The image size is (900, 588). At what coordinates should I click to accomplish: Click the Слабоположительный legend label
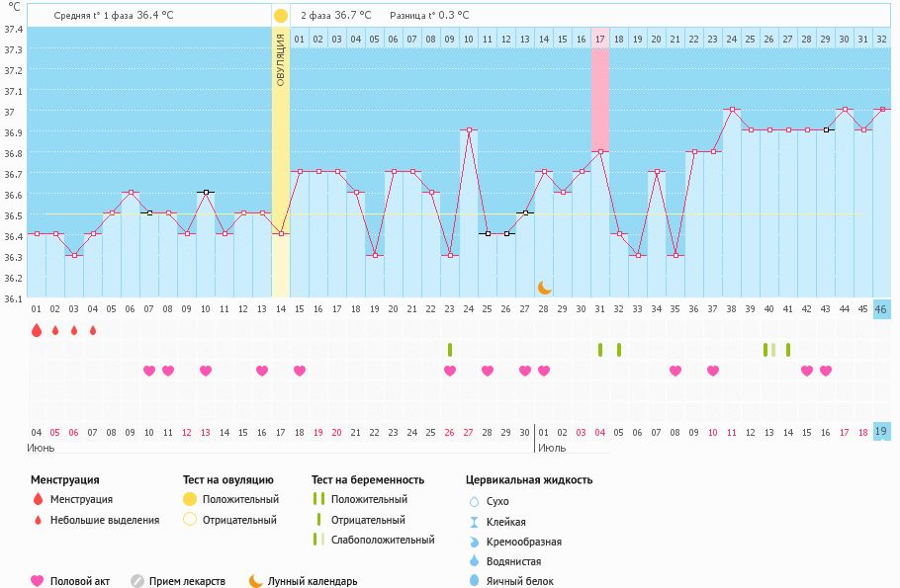pyautogui.click(x=383, y=540)
